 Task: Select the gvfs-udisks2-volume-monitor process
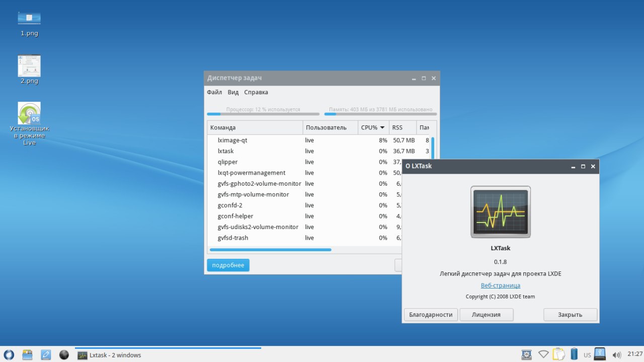click(x=304, y=227)
